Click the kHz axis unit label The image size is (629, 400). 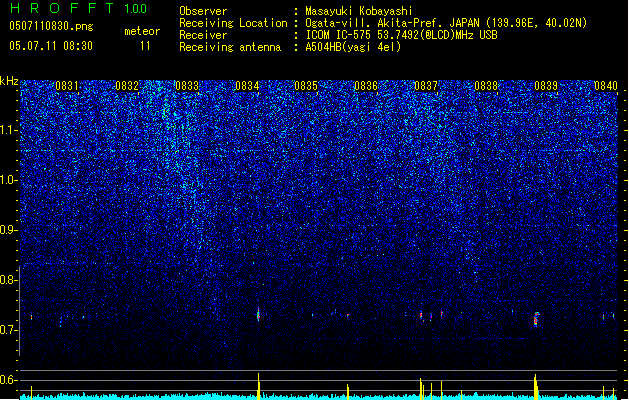(x=9, y=81)
